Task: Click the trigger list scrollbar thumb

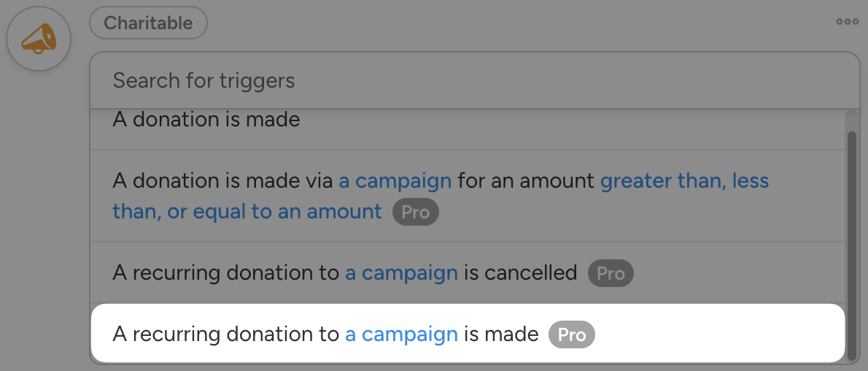Action: [x=851, y=245]
